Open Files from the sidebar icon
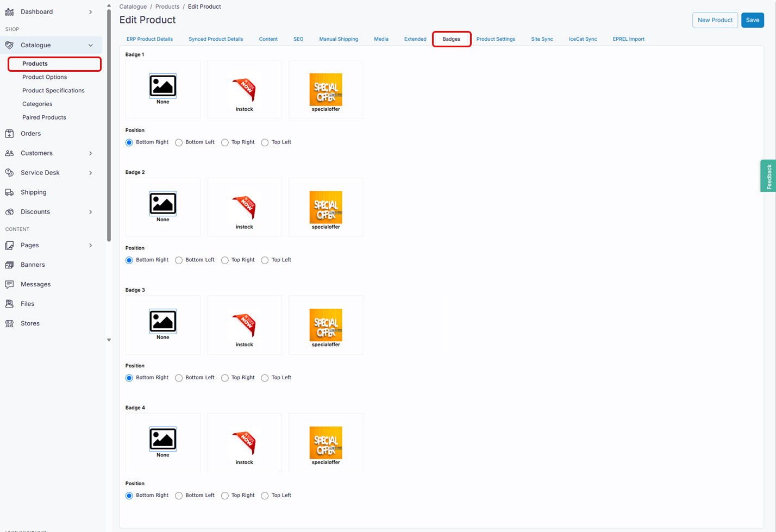Image resolution: width=776 pixels, height=532 pixels. 9,303
